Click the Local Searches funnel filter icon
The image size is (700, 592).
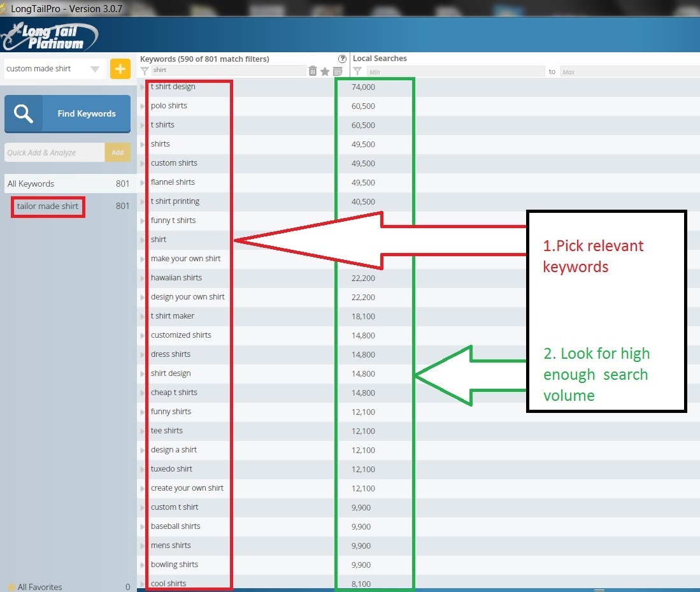(357, 71)
